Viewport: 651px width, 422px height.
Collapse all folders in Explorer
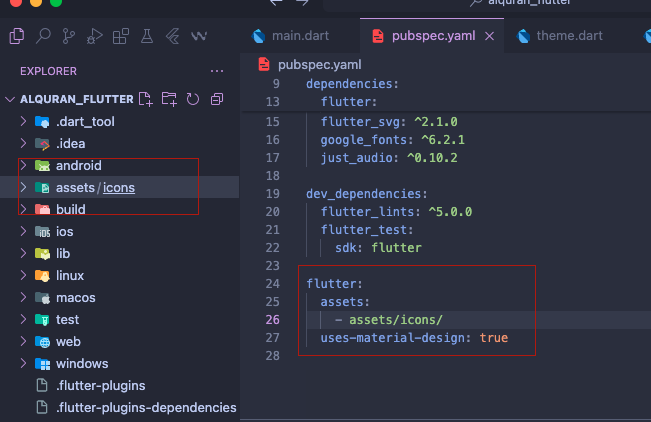click(x=216, y=99)
